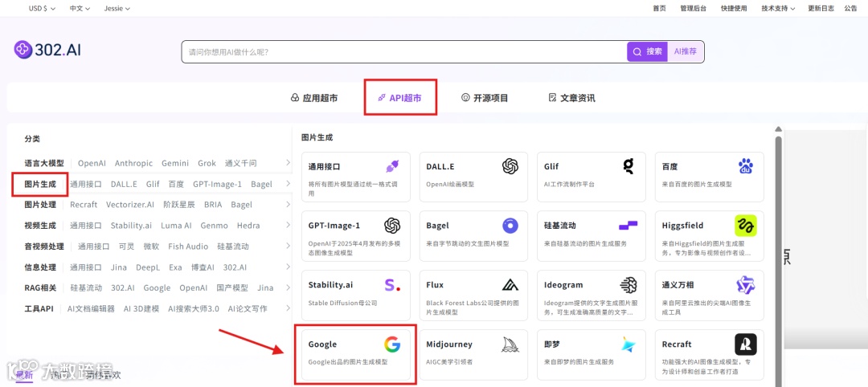Click the Glif card logo icon
The height and width of the screenshot is (387, 868).
coord(628,166)
